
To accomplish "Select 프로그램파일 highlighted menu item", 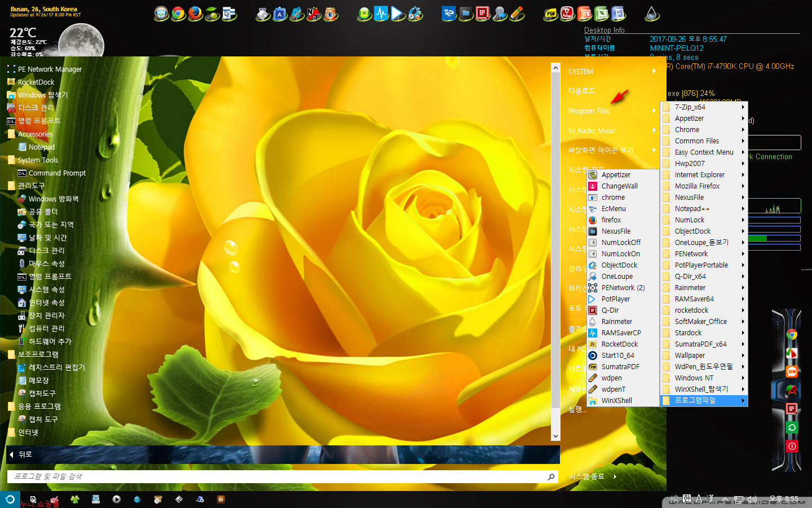I will pyautogui.click(x=704, y=400).
